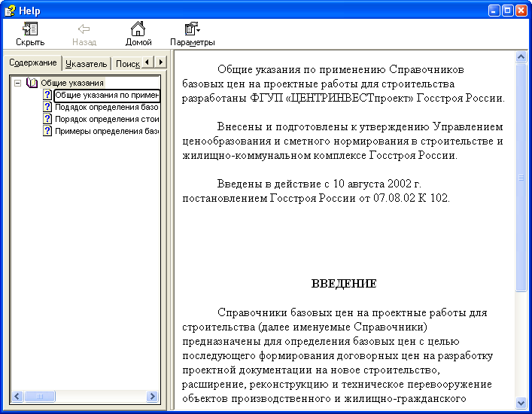Open topic text Общие указания по примен
532x414 pixels.
coord(107,96)
